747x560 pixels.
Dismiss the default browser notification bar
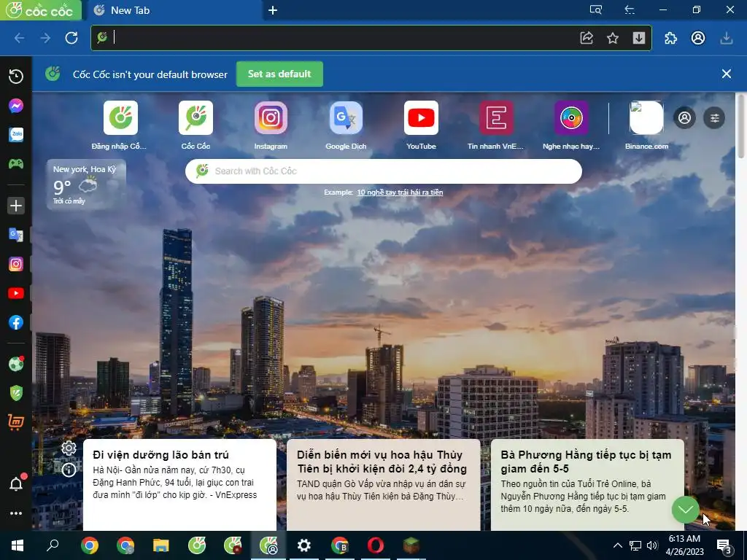click(726, 74)
